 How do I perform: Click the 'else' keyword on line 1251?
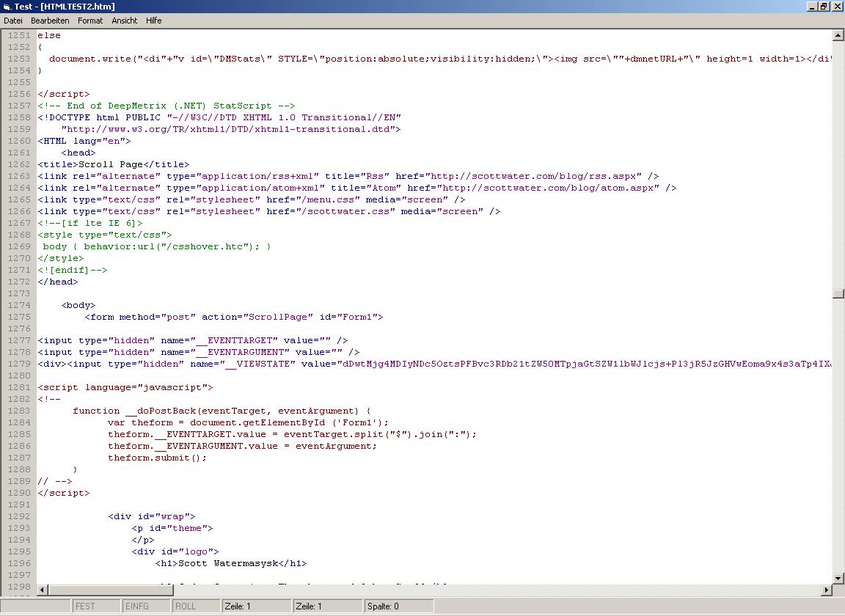coord(48,35)
